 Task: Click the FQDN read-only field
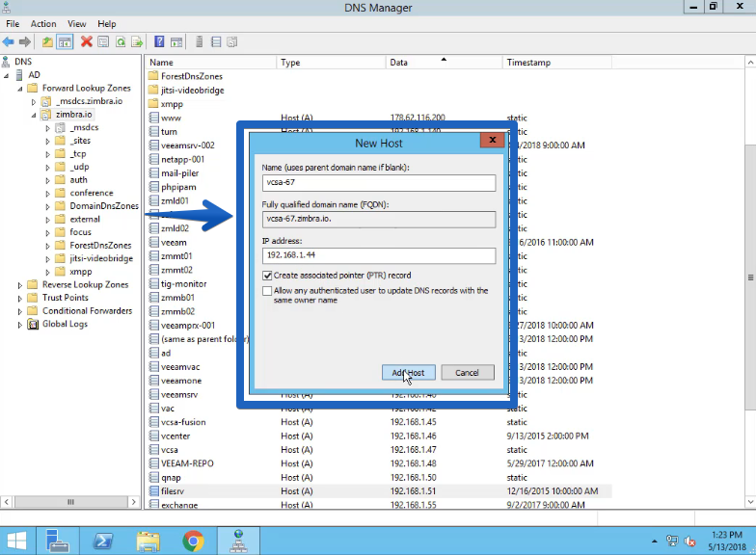[x=379, y=220]
